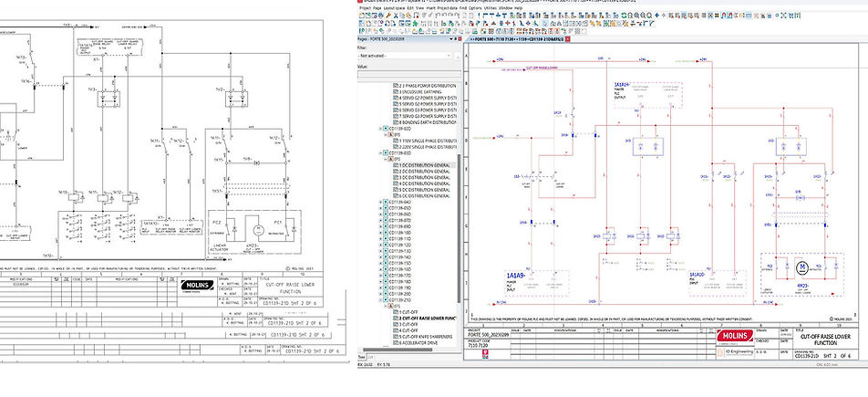Open the Layout space menu
The height and width of the screenshot is (397, 868).
394,8
